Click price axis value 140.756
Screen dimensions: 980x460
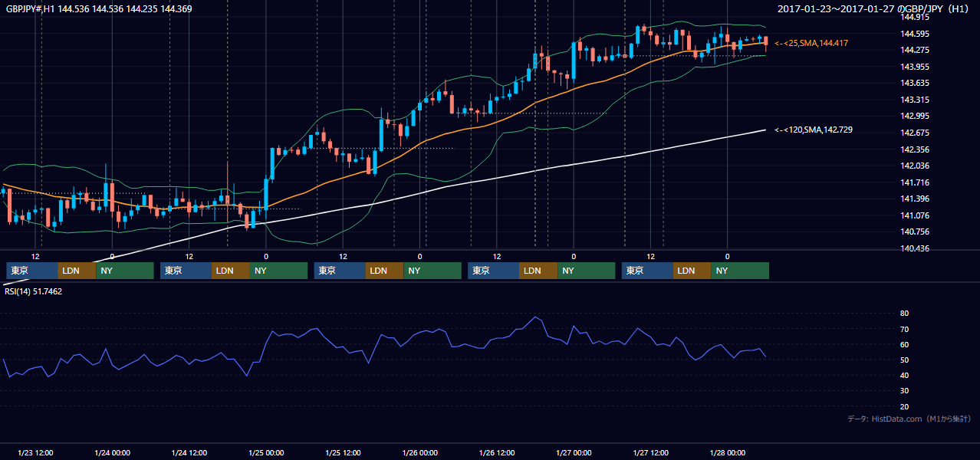[x=916, y=232]
